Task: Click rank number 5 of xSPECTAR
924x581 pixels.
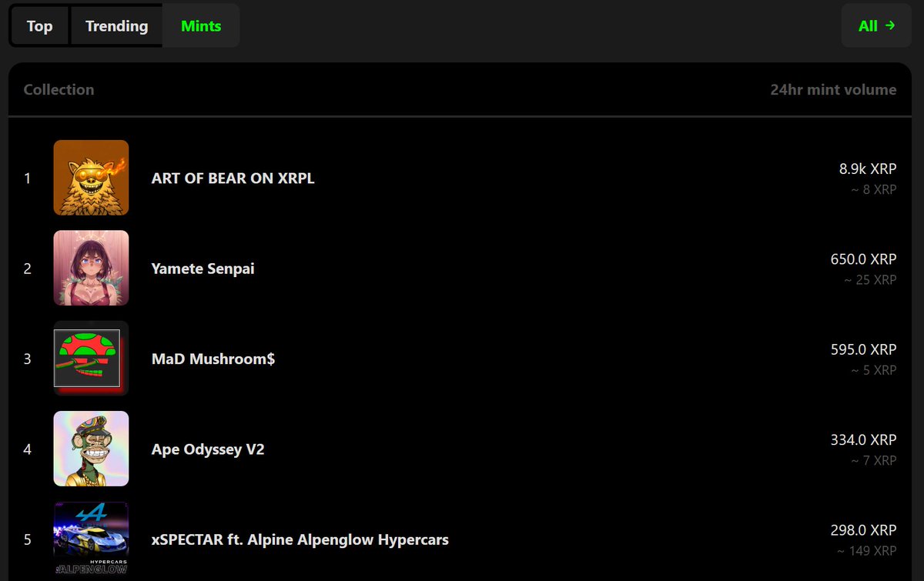Action: click(x=28, y=540)
